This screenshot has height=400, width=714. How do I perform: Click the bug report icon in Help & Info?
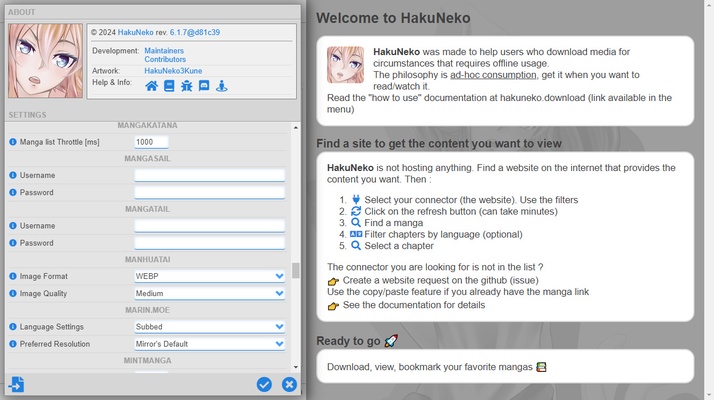click(186, 86)
